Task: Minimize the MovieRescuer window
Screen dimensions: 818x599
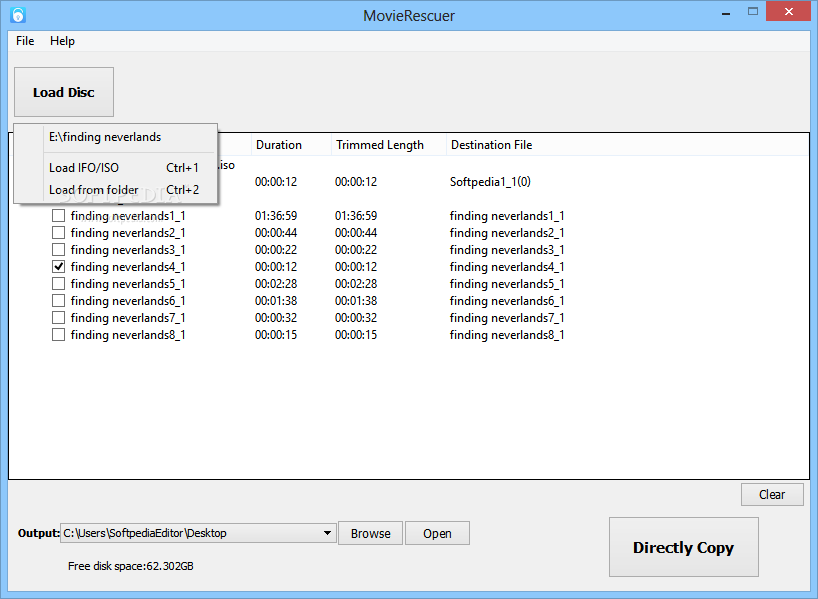Action: (x=726, y=13)
